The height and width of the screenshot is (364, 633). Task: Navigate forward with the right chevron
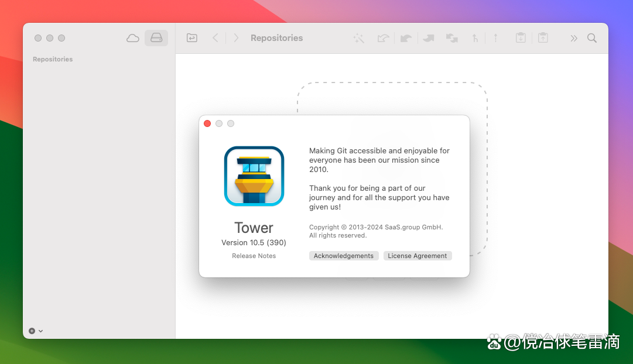236,38
